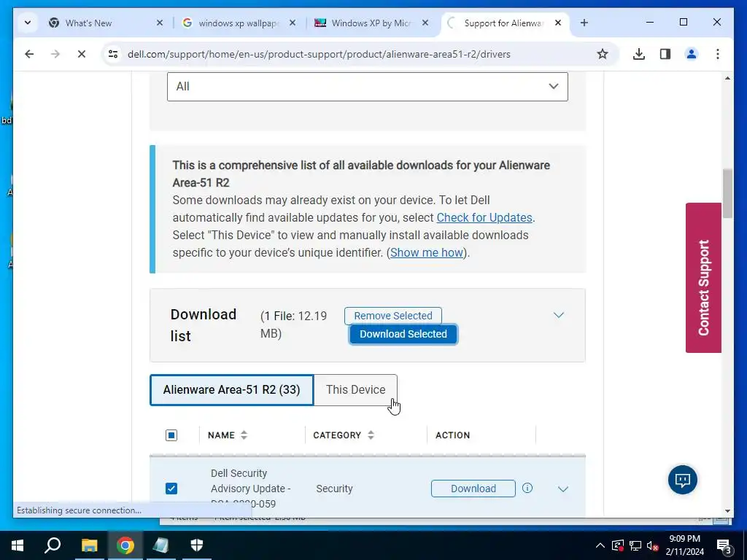Image resolution: width=747 pixels, height=560 pixels.
Task: Download Dell Security Advisory Update
Action: pyautogui.click(x=473, y=489)
